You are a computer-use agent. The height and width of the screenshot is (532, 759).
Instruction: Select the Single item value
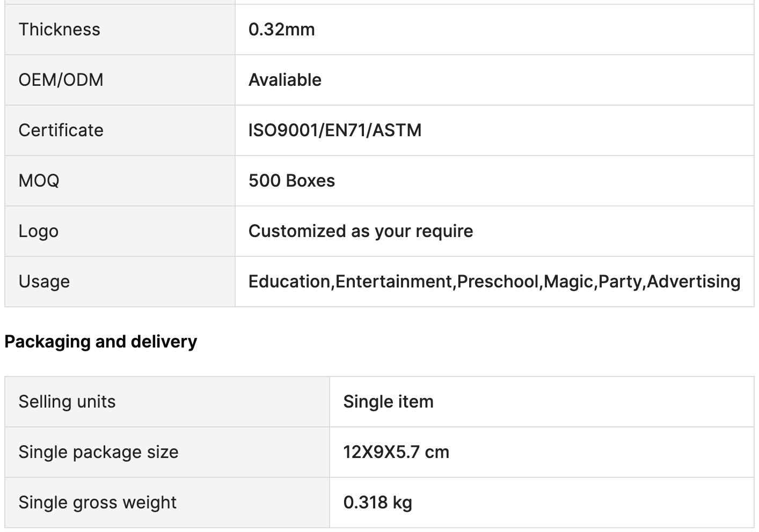pos(388,402)
